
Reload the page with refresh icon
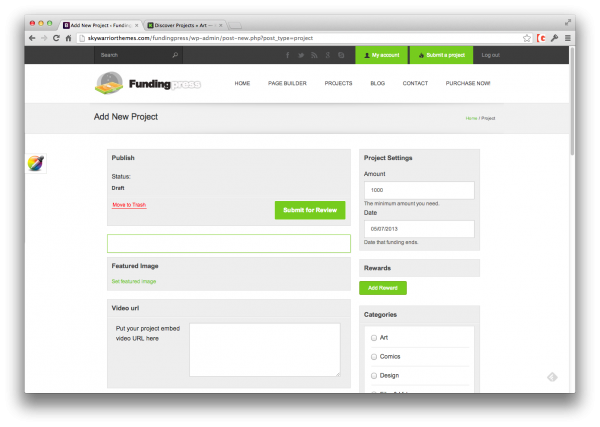point(56,38)
